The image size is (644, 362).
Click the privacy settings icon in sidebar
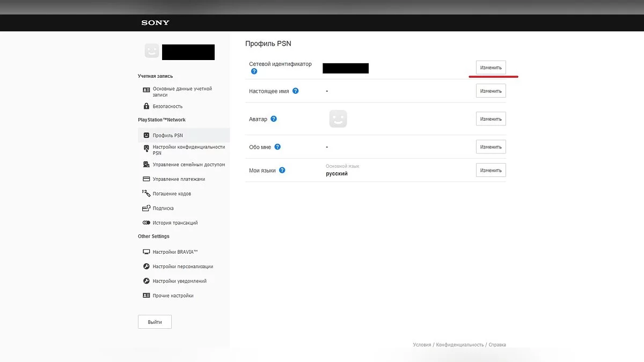(146, 148)
